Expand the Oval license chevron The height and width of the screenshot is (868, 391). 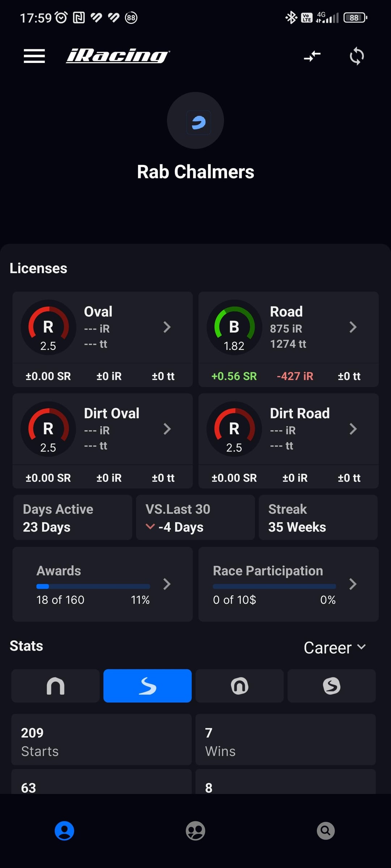[167, 327]
